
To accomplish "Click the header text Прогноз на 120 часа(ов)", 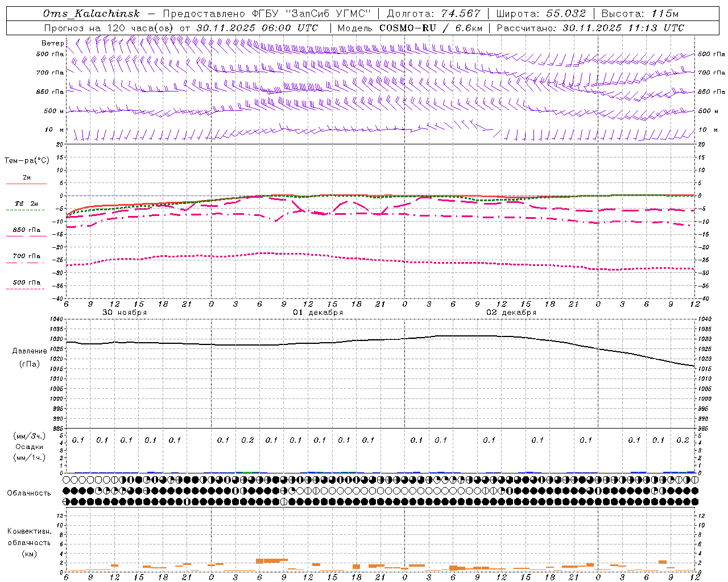I will [x=109, y=27].
